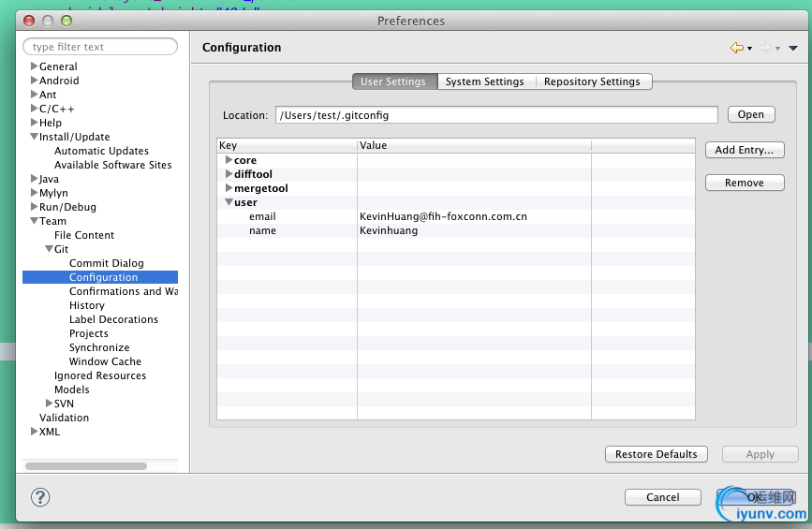Collapse the Team tree node

tap(34, 221)
